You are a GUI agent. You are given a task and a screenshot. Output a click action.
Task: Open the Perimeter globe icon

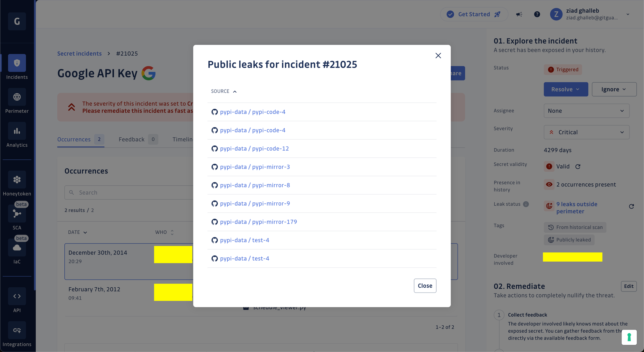point(17,97)
